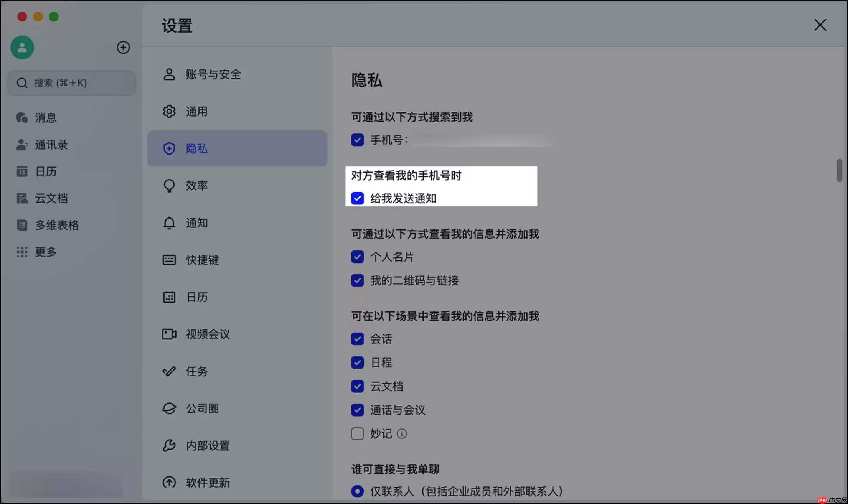Open 日历 in the left sidebar

coord(45,171)
